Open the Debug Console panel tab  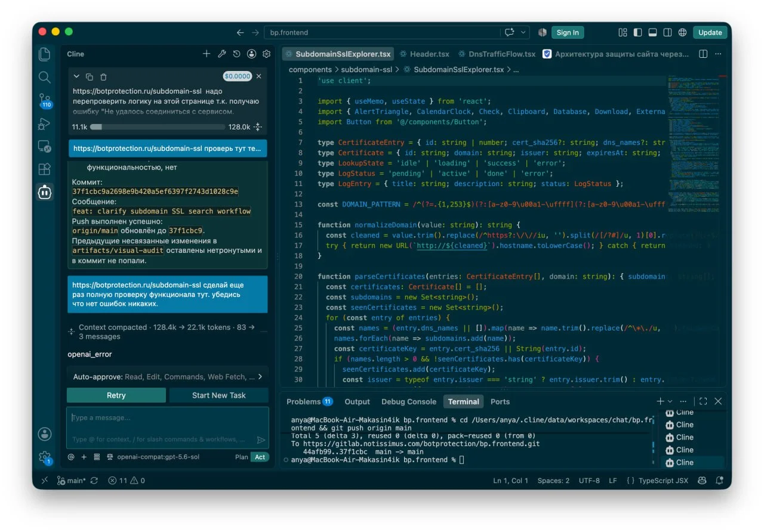click(x=409, y=401)
